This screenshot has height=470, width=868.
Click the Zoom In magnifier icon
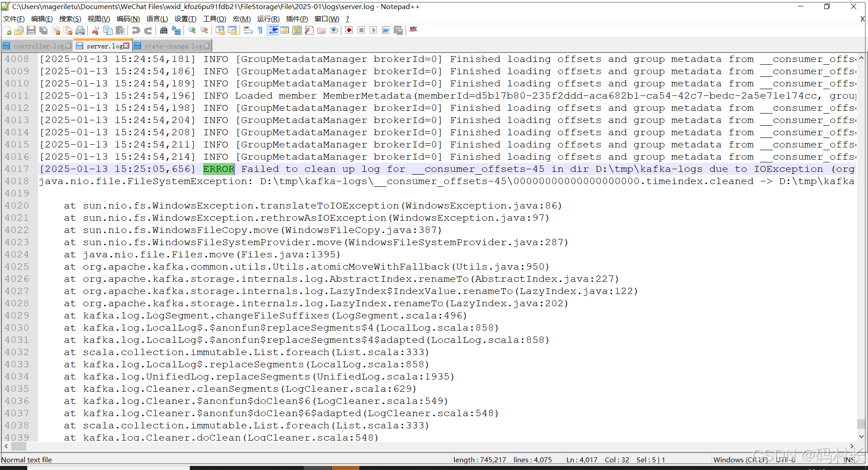click(192, 30)
